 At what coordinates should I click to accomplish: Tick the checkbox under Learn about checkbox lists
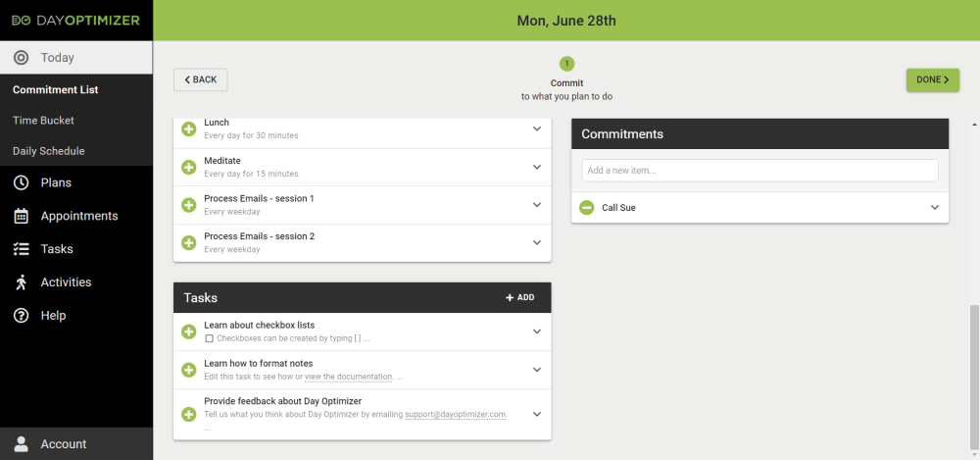pyautogui.click(x=210, y=338)
